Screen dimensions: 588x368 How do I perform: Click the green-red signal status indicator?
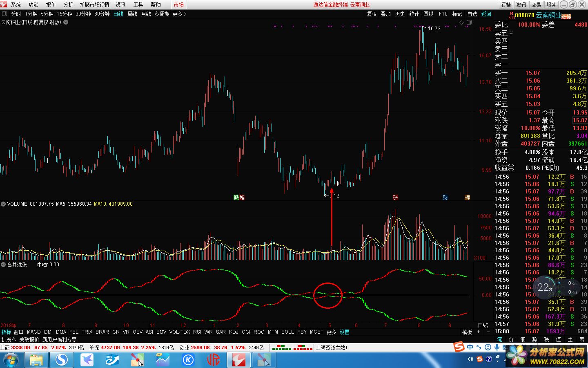[292, 348]
